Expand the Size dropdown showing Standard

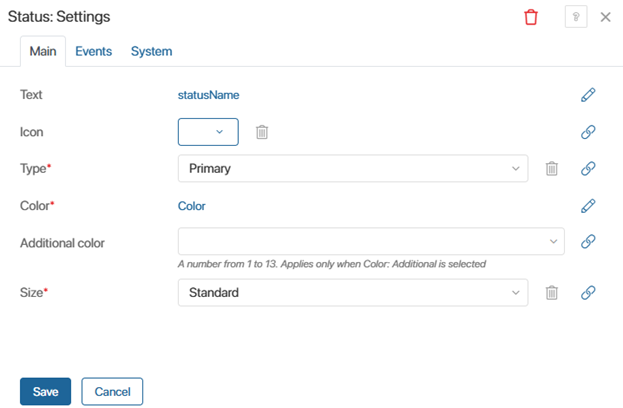[x=353, y=292]
